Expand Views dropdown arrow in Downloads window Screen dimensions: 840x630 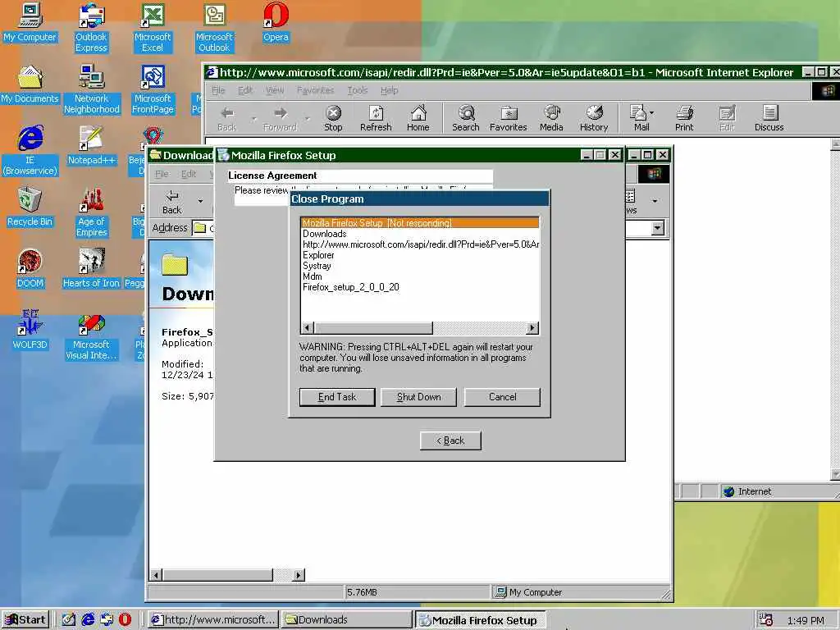point(655,201)
